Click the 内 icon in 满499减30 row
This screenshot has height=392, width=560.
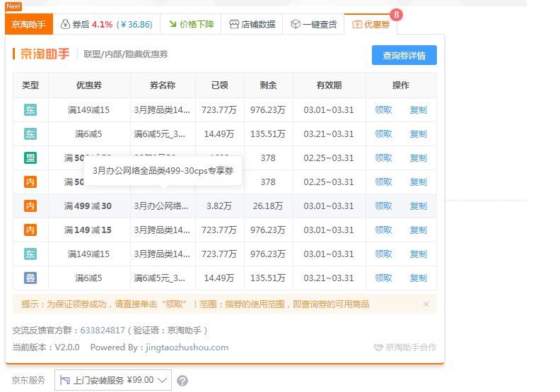click(x=30, y=206)
